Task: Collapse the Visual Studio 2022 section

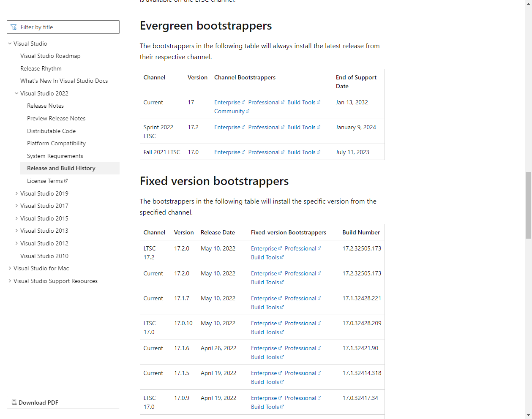Action: (x=16, y=93)
